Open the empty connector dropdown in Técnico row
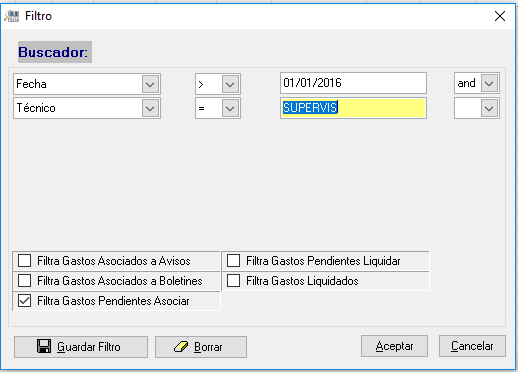The height and width of the screenshot is (372, 518). [x=489, y=108]
